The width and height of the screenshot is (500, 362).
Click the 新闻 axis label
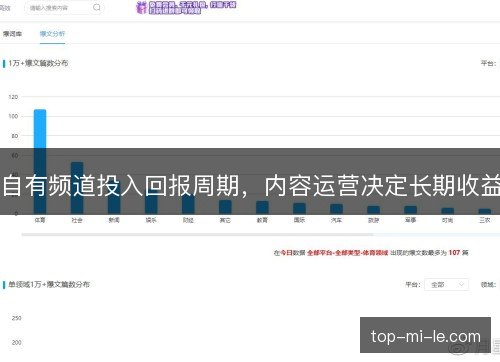coord(114,220)
